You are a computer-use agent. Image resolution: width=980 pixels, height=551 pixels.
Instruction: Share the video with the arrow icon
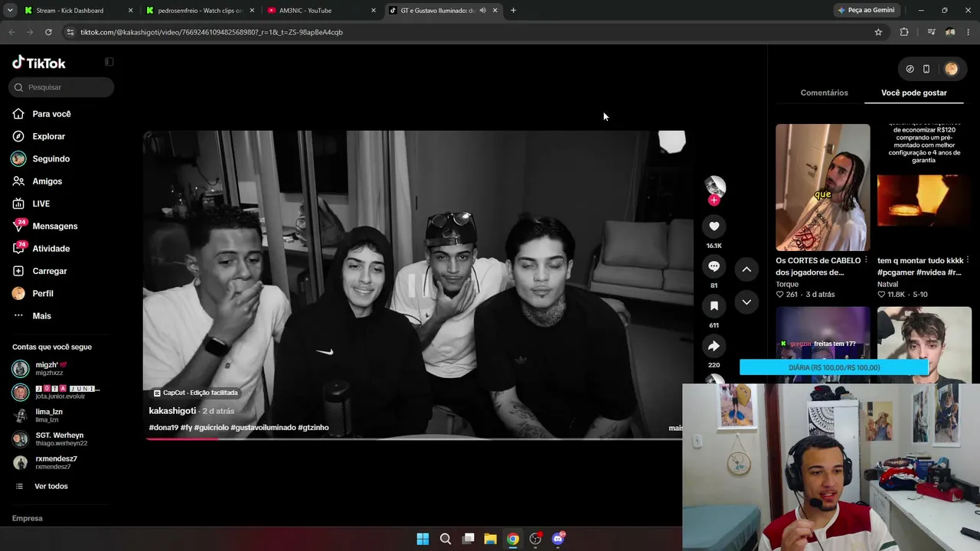pyautogui.click(x=714, y=346)
